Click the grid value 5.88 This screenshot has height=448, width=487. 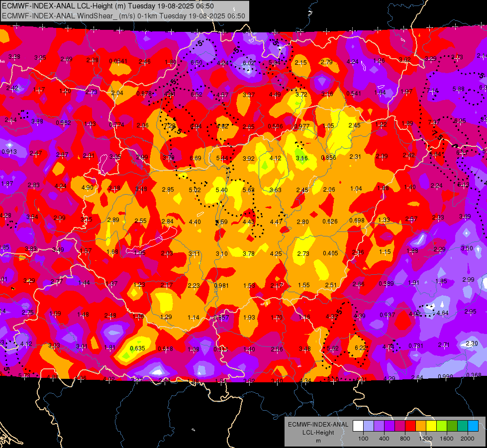pyautogui.click(x=459, y=89)
